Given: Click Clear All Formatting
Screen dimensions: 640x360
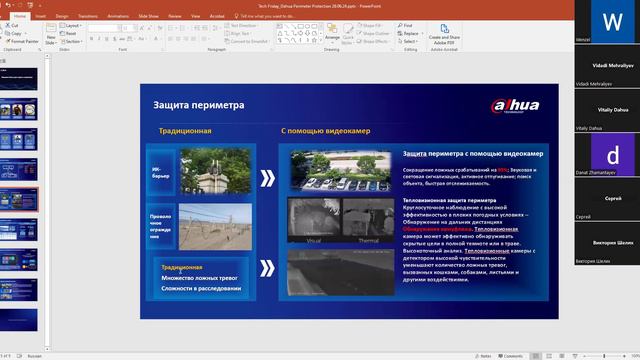Looking at the screenshot, I should click(x=160, y=28).
